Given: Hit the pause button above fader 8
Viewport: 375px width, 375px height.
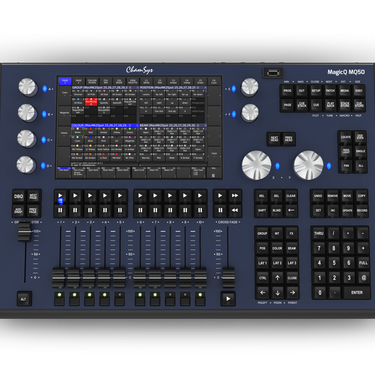Looking at the screenshot, I should [170, 211].
